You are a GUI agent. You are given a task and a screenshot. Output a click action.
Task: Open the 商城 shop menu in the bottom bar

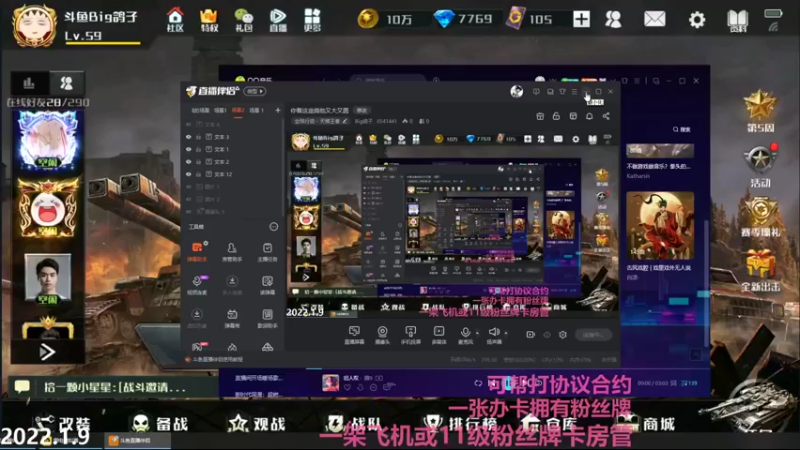point(647,423)
